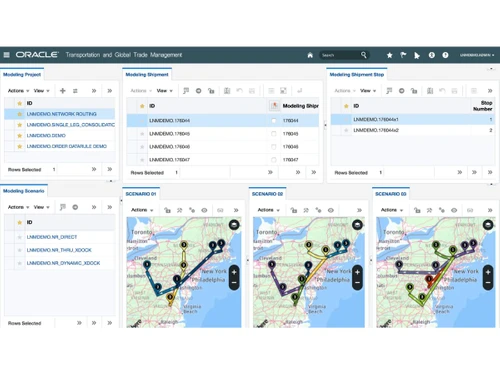
Task: Select the Modeling Project tab
Action: (x=22, y=75)
